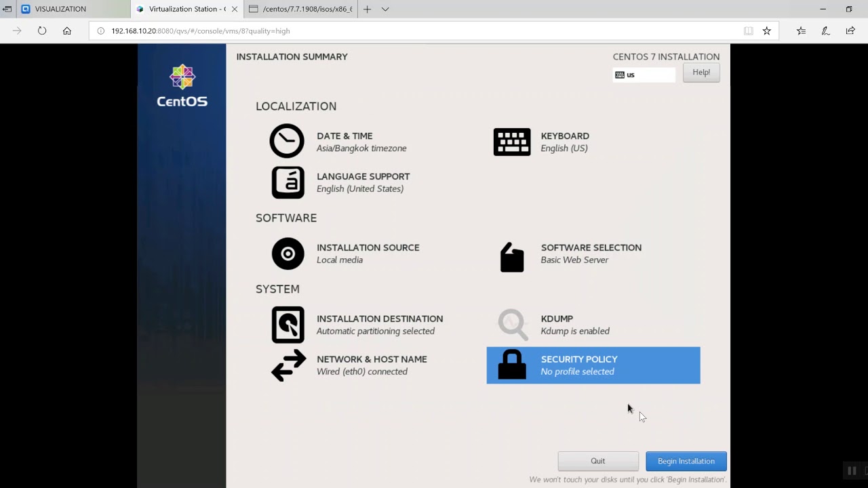
Task: Open the Keyboard layout icon
Action: pyautogui.click(x=512, y=142)
